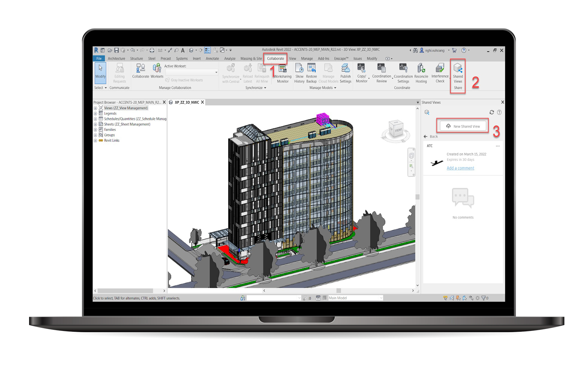Screen dimensions: 588x367
Task: Switch to the Massing & Site ribbon tab
Action: pos(251,58)
